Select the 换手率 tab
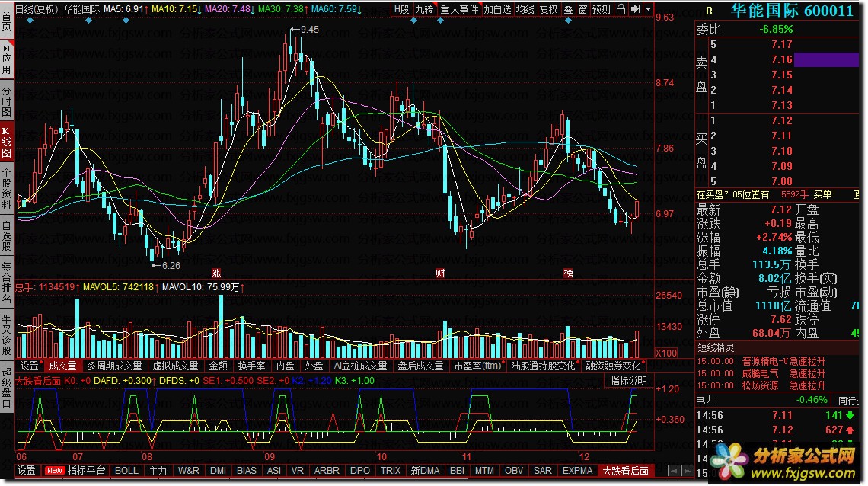 (x=252, y=366)
